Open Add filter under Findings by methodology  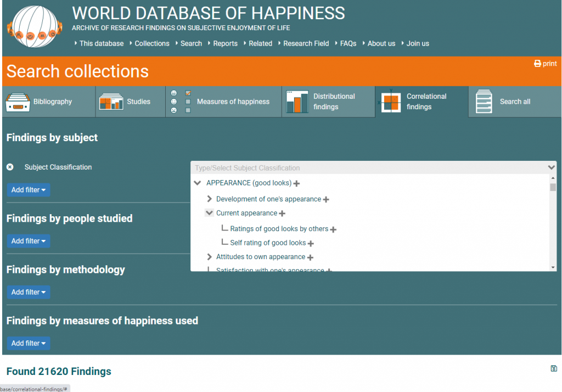(x=29, y=292)
